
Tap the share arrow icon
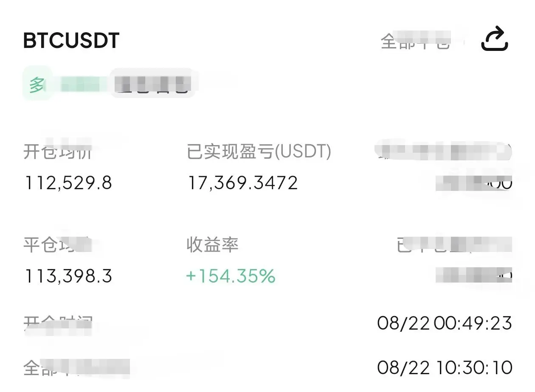click(x=495, y=39)
